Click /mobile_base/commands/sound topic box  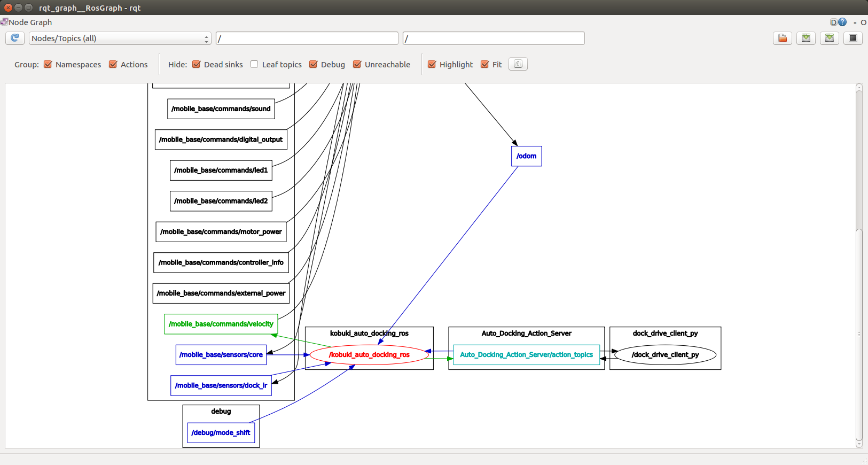(221, 108)
